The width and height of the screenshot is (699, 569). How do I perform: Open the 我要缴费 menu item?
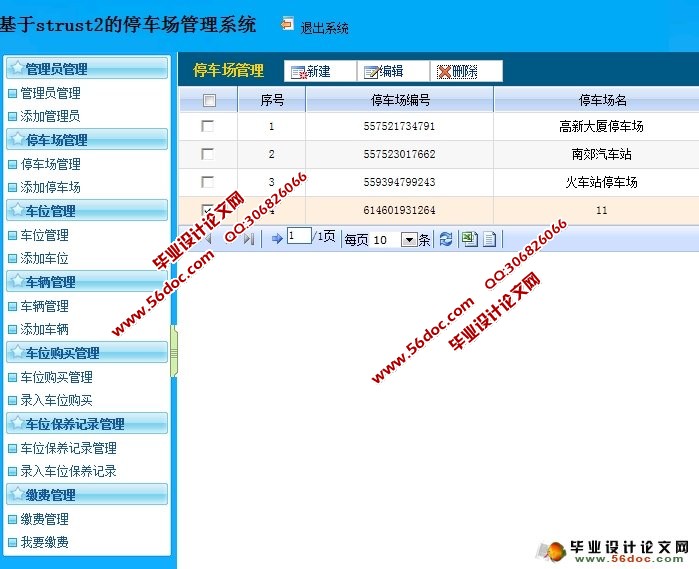pyautogui.click(x=45, y=542)
